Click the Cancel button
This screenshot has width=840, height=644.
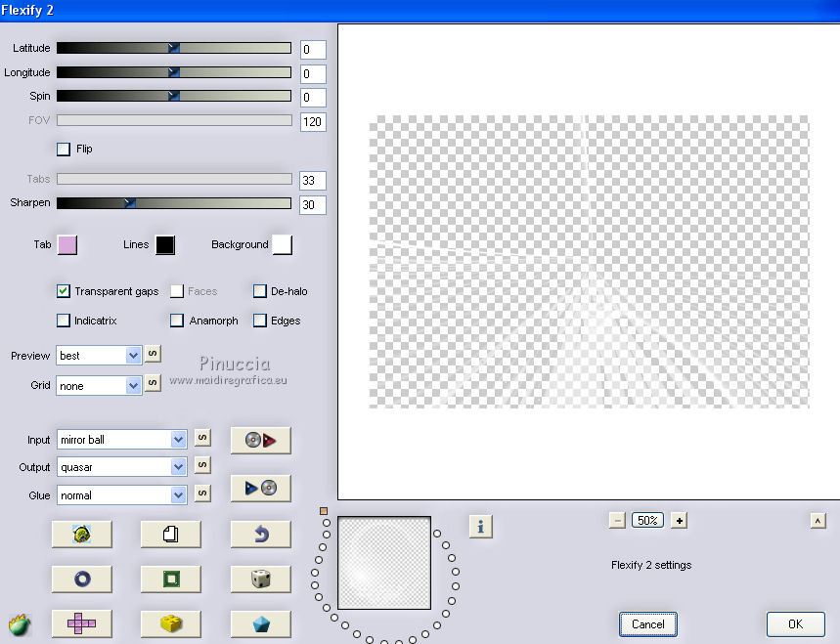(x=647, y=624)
